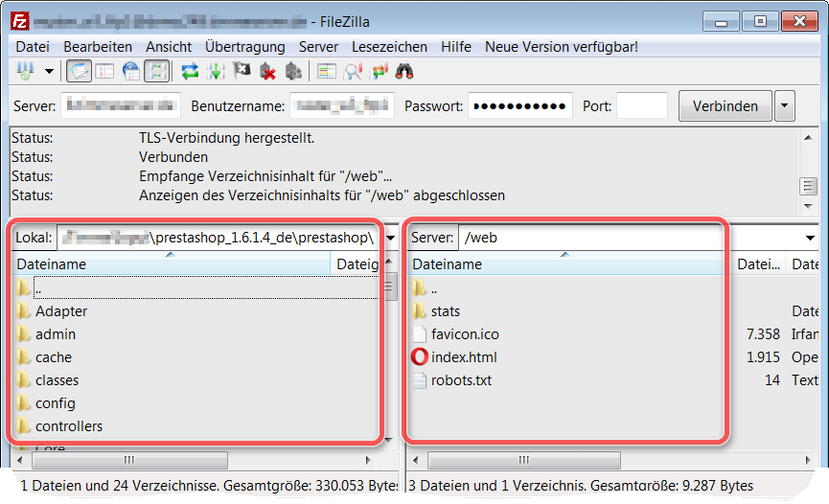Click the FileZilla title bar logo
This screenshot has height=504, width=829.
pyautogui.click(x=20, y=22)
